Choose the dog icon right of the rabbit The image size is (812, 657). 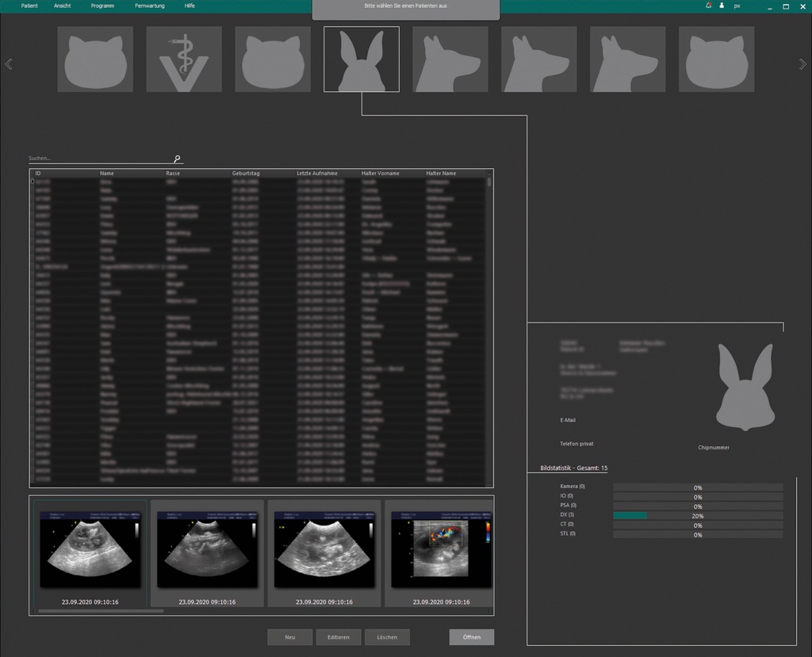tap(450, 59)
